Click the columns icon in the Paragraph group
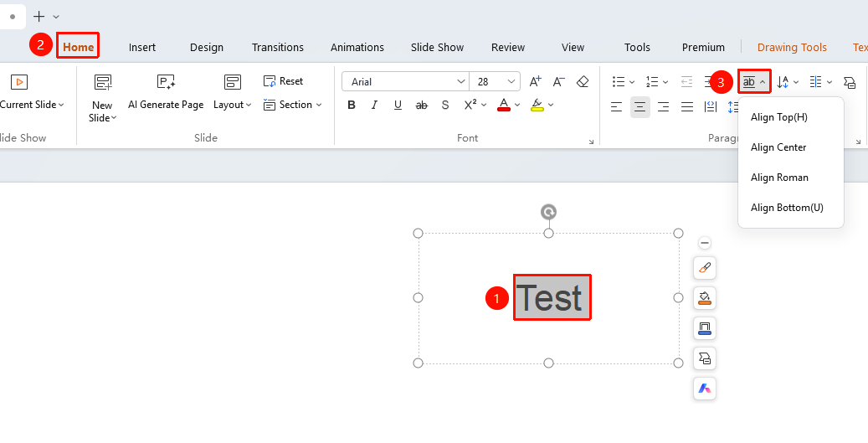Screen dimensions: 868x443 coord(815,82)
